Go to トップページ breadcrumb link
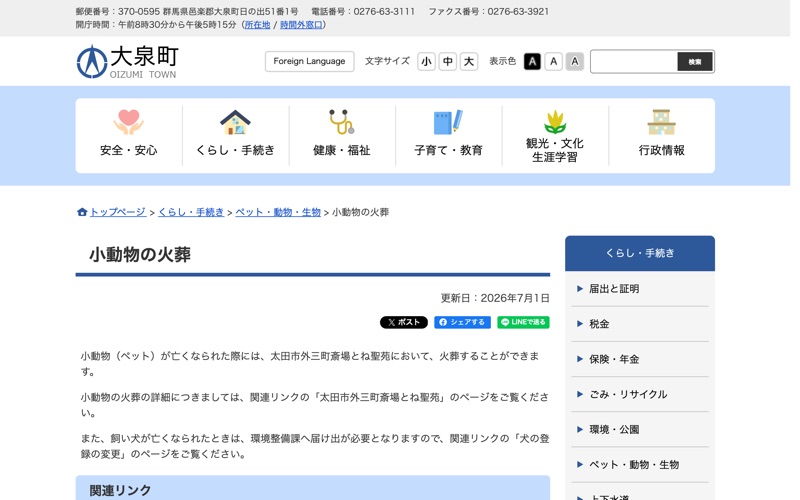The image size is (800, 500). click(x=118, y=212)
